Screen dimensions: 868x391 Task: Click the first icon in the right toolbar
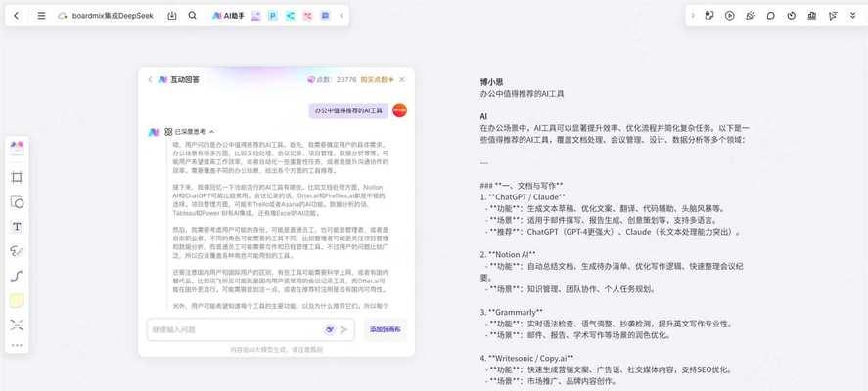(709, 16)
